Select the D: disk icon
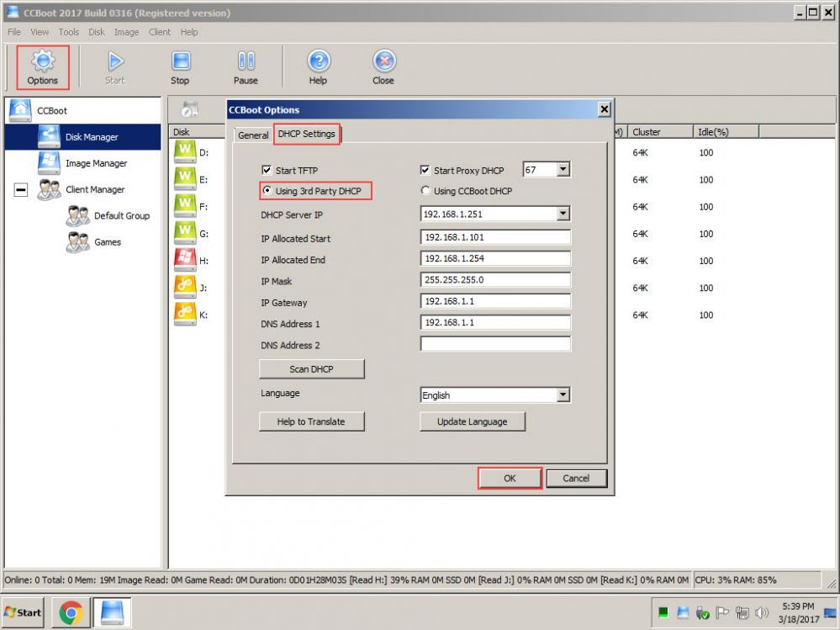 [185, 152]
